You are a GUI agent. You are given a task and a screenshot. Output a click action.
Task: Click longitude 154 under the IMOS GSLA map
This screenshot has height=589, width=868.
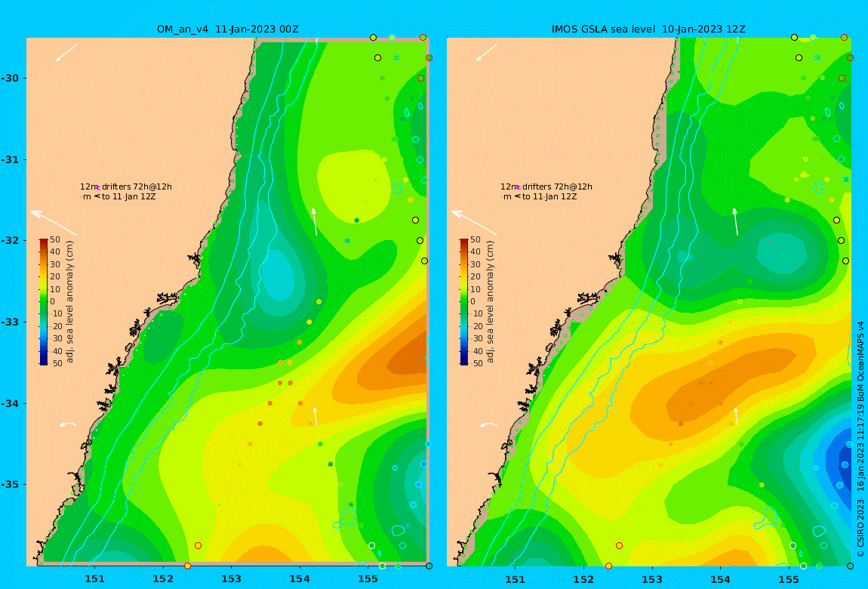(x=720, y=579)
